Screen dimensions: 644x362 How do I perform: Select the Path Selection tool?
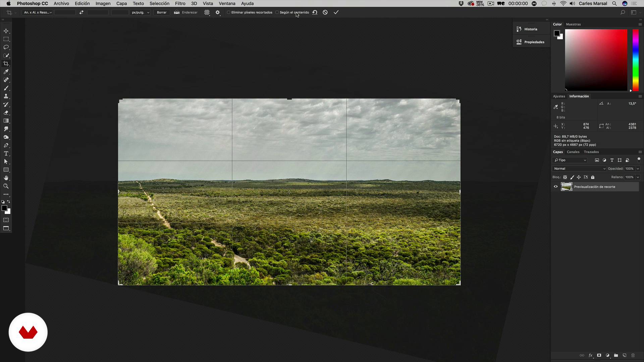pyautogui.click(x=6, y=162)
